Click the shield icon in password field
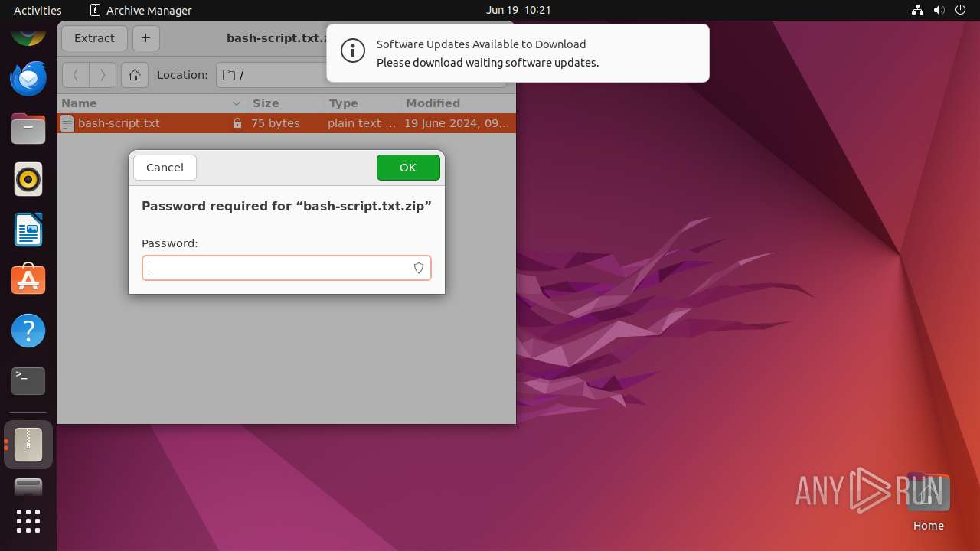Image resolution: width=980 pixels, height=551 pixels. 419,268
